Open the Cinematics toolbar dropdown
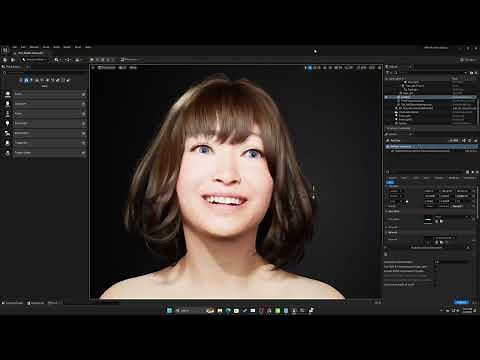 click(x=78, y=60)
